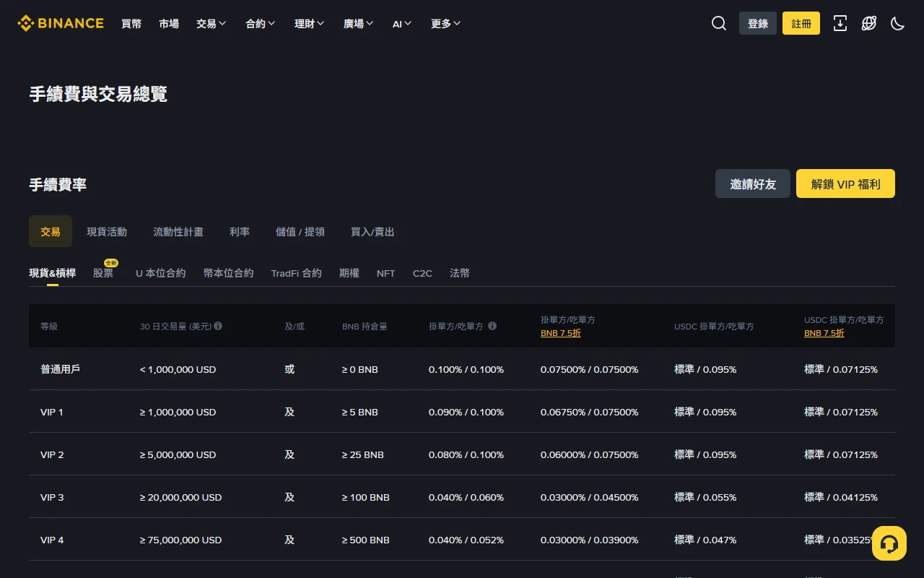Click the 手續費與交易總覽 page heading

point(98,94)
